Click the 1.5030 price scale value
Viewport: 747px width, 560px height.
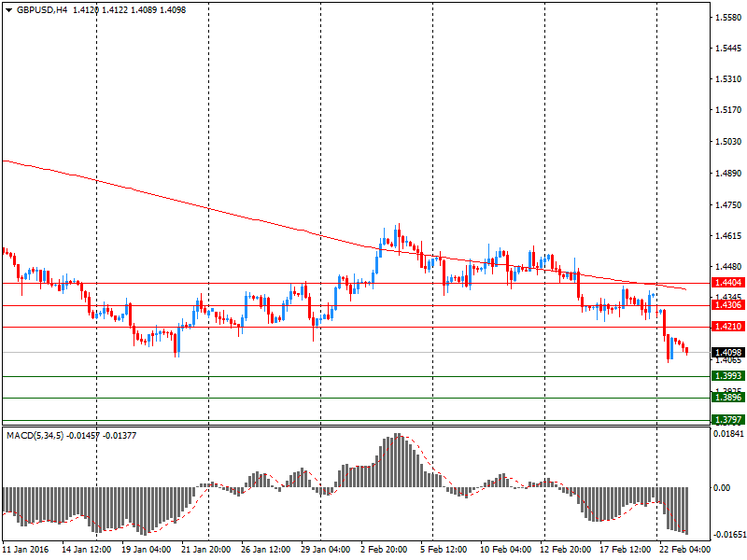tap(728, 142)
